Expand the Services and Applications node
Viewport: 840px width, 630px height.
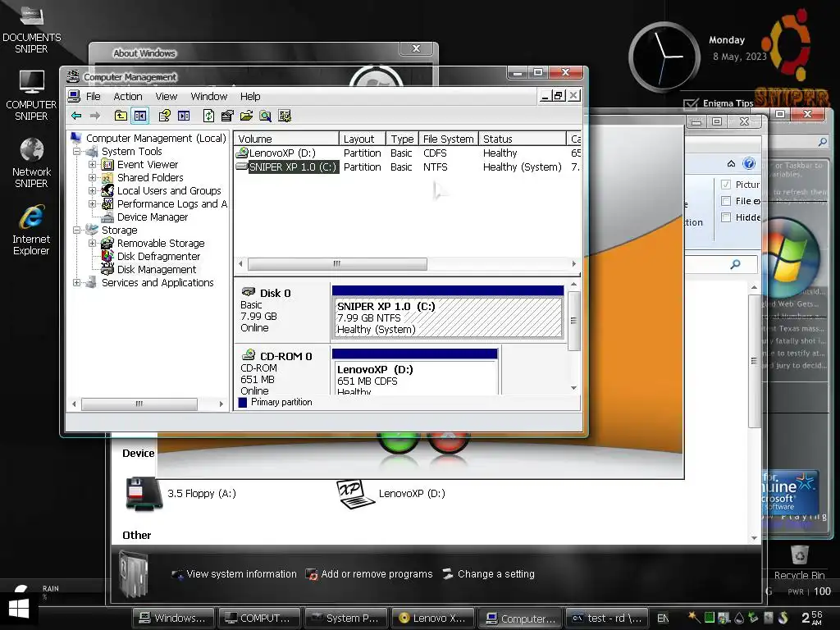coord(76,283)
